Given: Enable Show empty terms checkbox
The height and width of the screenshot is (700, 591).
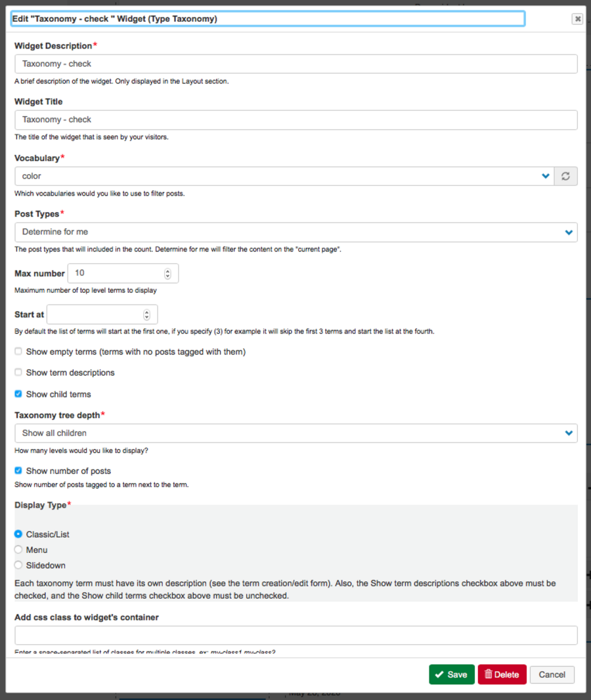Looking at the screenshot, I should pos(18,351).
